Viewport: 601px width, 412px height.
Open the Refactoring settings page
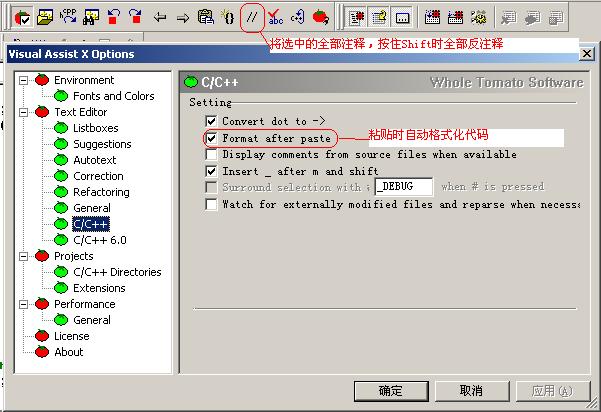[x=101, y=192]
